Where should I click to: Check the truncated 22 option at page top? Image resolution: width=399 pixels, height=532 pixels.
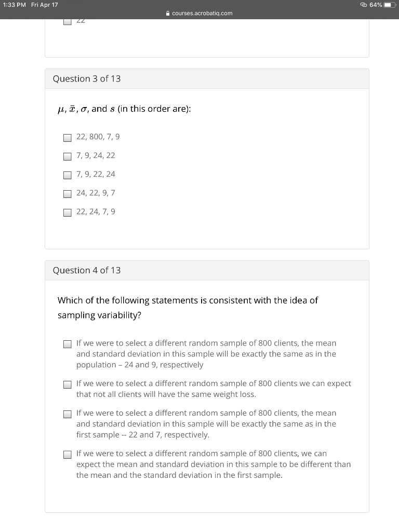[68, 20]
